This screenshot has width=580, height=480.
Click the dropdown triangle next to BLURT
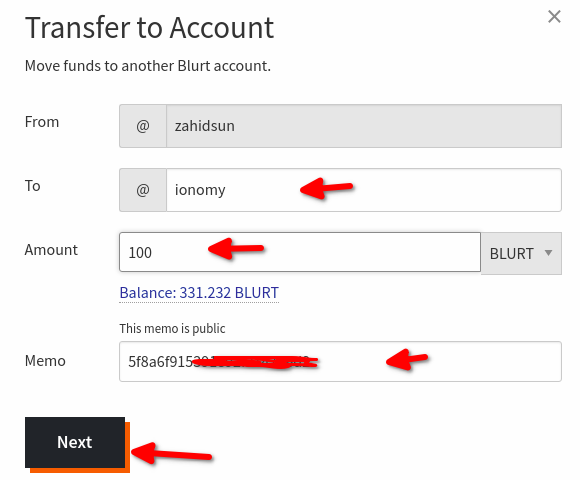tap(549, 253)
